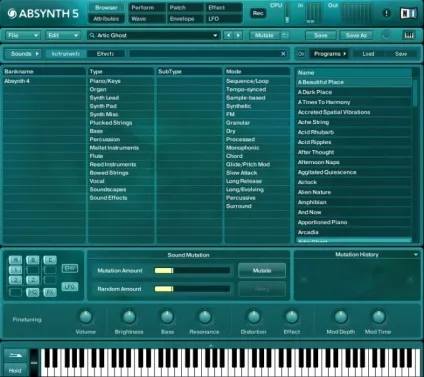Select Absynth 4 bank

click(44, 81)
